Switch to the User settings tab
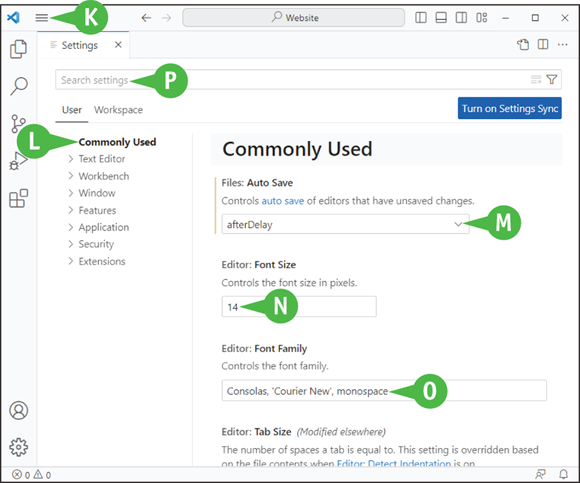Viewport: 580px width, 483px height. tap(72, 110)
